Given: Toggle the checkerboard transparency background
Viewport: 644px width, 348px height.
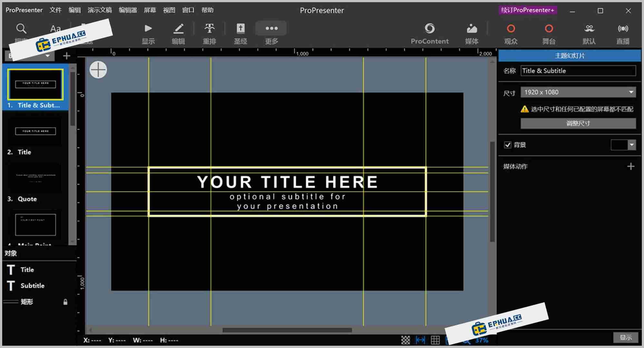Looking at the screenshot, I should coord(405,340).
